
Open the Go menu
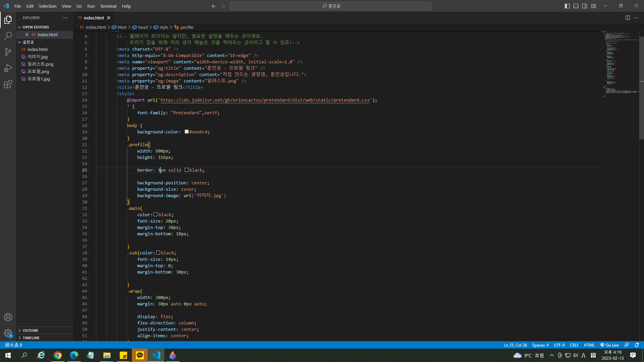pyautogui.click(x=79, y=6)
